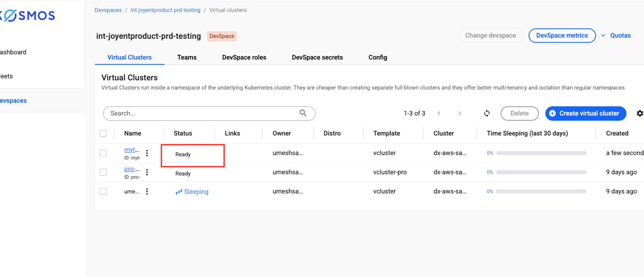
Task: Click the search magnifier icon
Action: (303, 113)
